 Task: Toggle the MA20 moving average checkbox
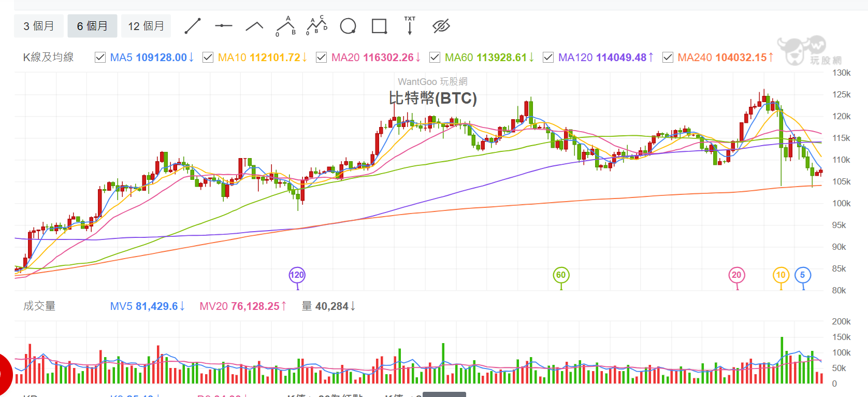click(322, 58)
